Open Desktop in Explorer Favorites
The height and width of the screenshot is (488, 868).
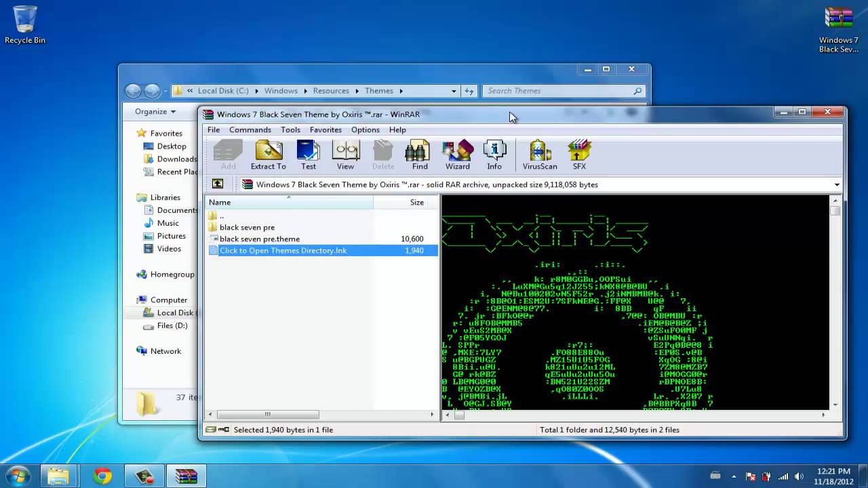tap(172, 146)
